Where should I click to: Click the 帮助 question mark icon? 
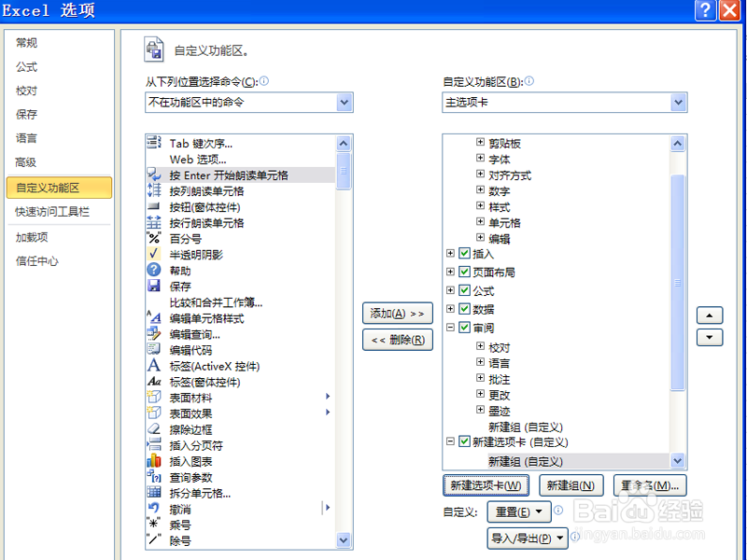click(x=153, y=270)
